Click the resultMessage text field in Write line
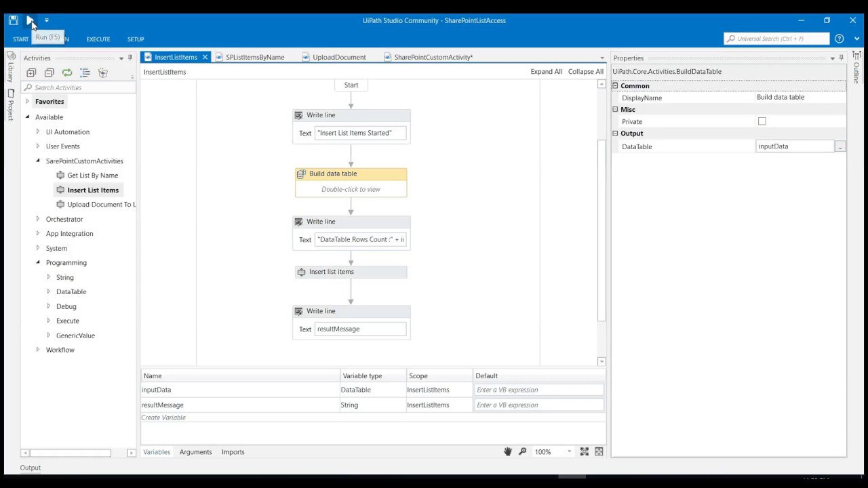868x488 pixels. (x=361, y=329)
